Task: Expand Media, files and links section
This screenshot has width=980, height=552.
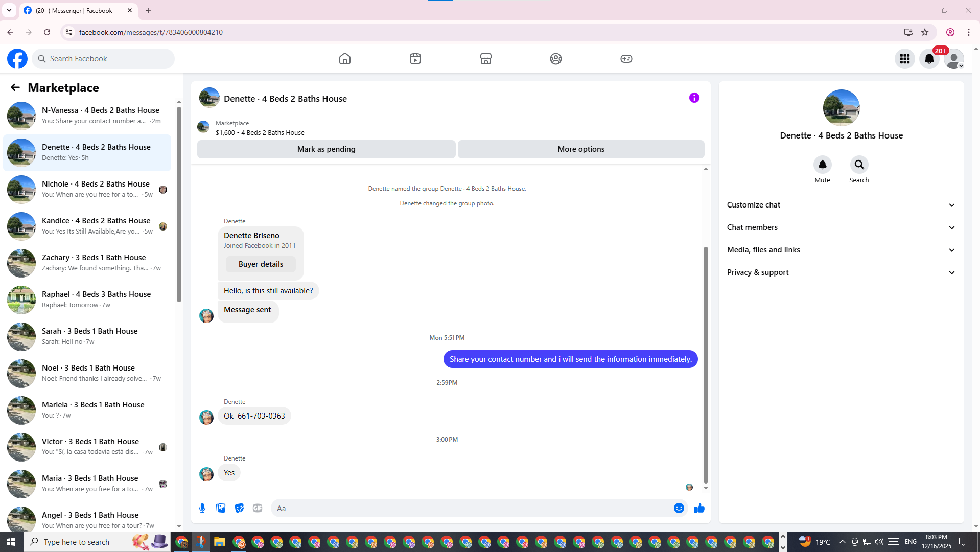Action: (x=841, y=250)
